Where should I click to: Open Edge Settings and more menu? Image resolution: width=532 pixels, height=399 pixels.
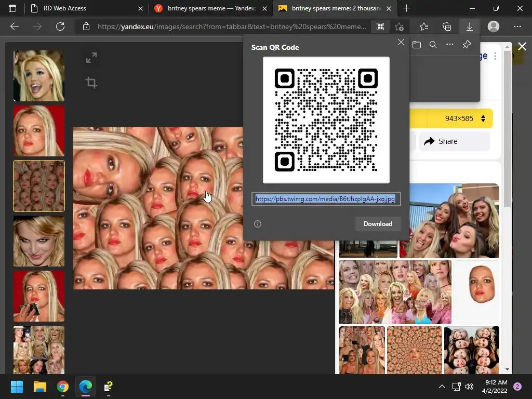pyautogui.click(x=517, y=26)
